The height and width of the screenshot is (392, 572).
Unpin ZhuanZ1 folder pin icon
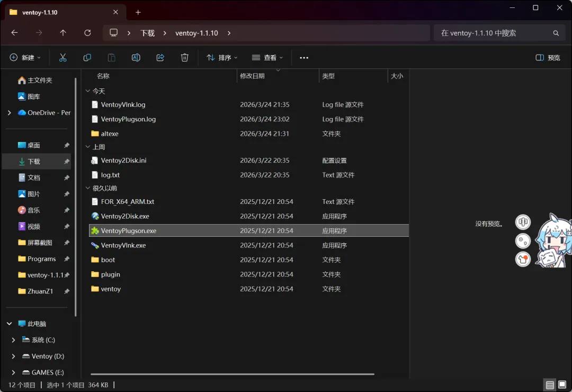pyautogui.click(x=66, y=291)
